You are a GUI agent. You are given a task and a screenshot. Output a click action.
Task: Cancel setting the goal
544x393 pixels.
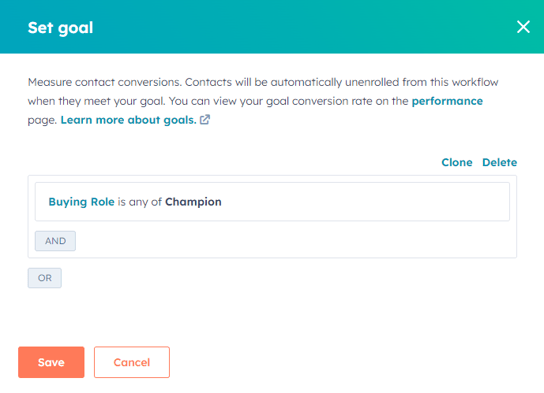(x=132, y=362)
